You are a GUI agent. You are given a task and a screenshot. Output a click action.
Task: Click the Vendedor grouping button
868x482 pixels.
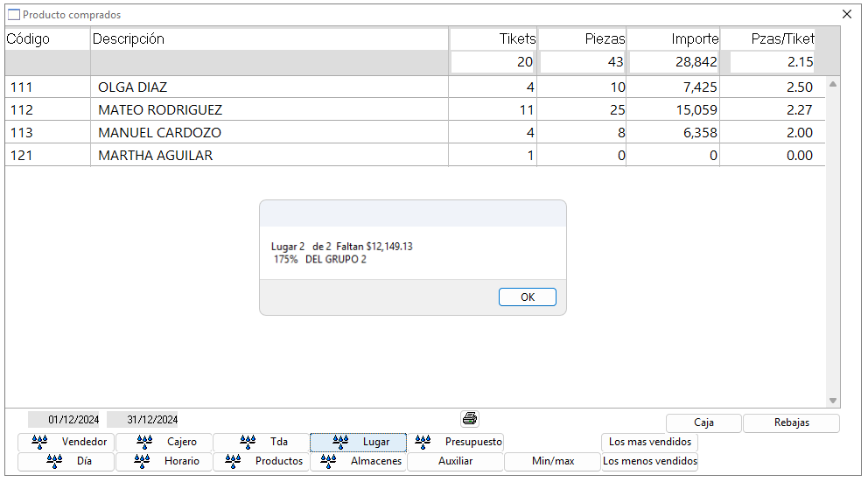click(x=66, y=443)
